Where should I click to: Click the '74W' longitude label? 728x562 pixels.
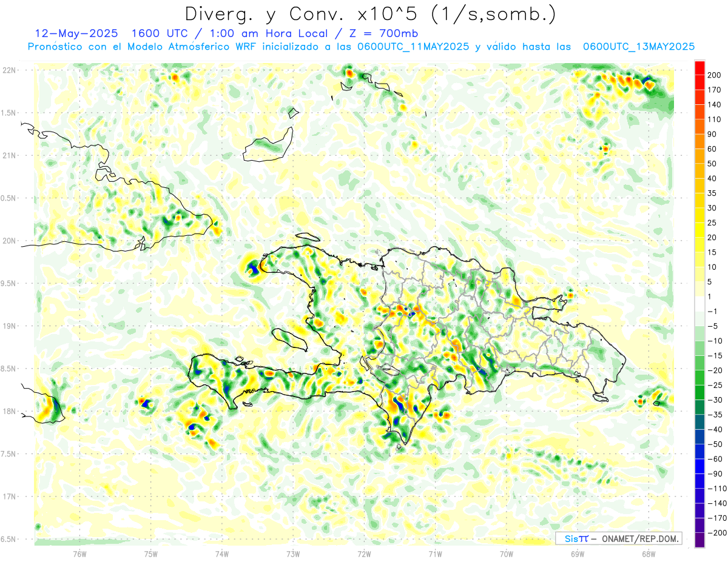221,554
